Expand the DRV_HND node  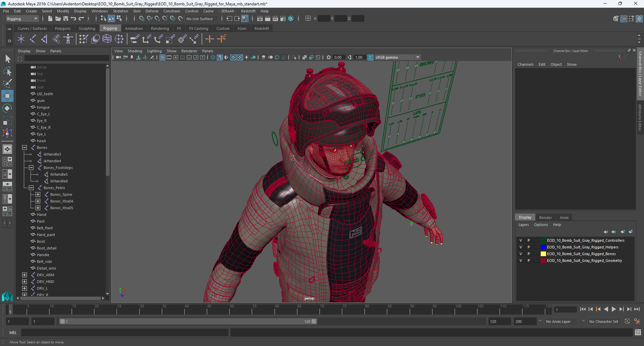(x=24, y=282)
